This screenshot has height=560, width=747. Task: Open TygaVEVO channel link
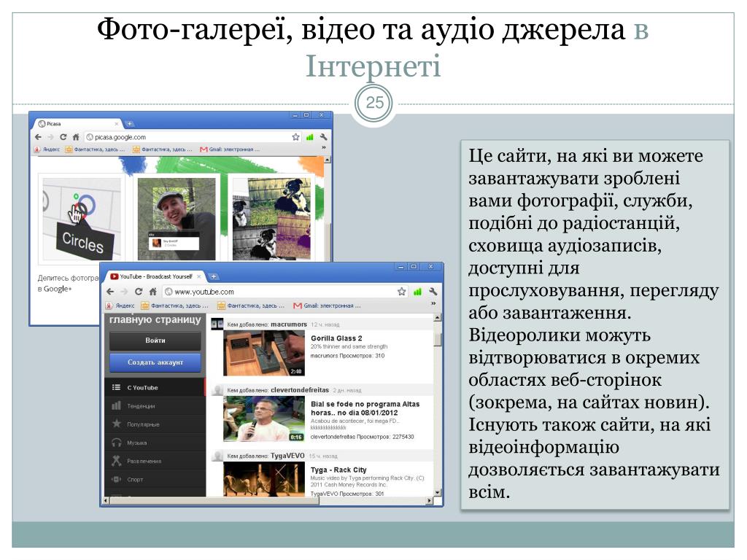(x=287, y=456)
